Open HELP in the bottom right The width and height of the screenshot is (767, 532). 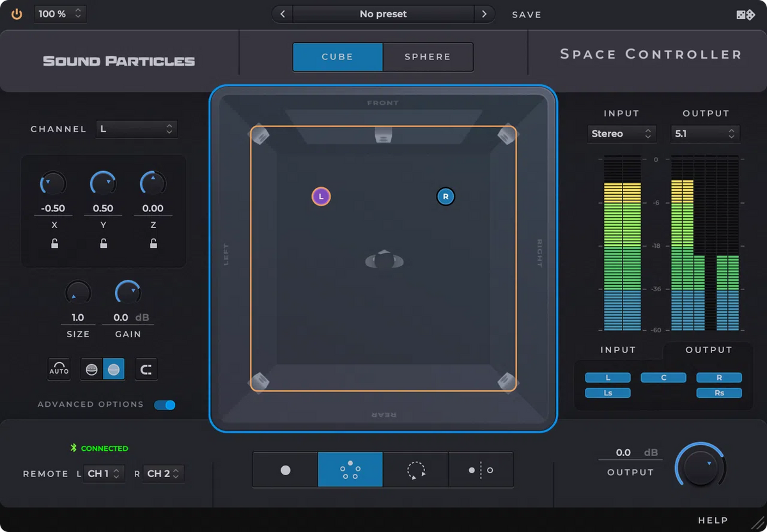[713, 520]
